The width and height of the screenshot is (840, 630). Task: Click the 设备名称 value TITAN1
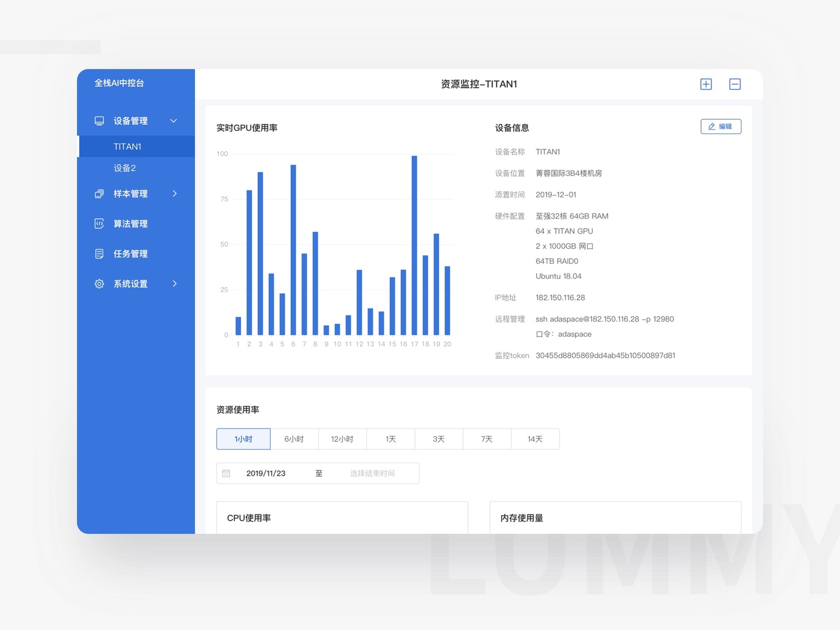point(548,152)
